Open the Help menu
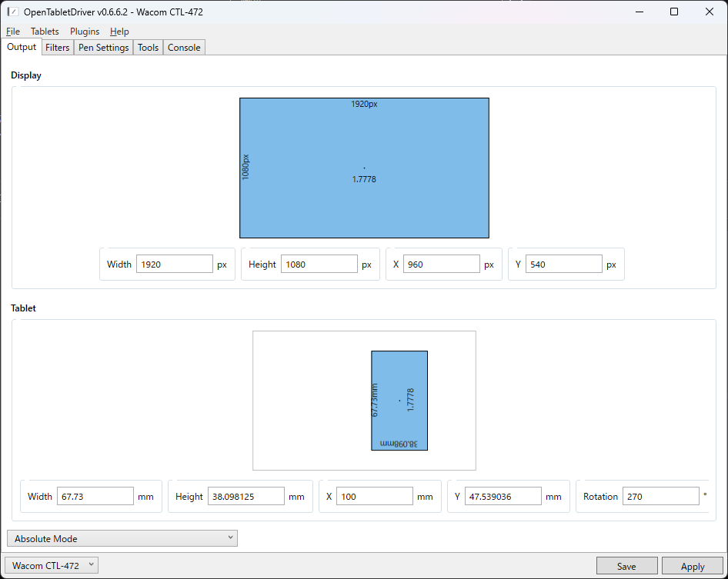The image size is (728, 579). (x=119, y=32)
